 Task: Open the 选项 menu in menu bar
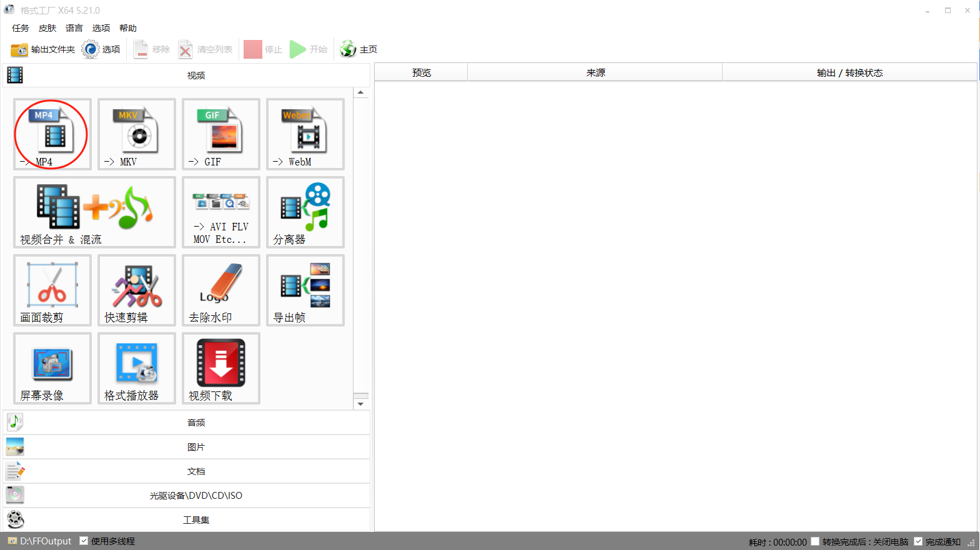101,28
